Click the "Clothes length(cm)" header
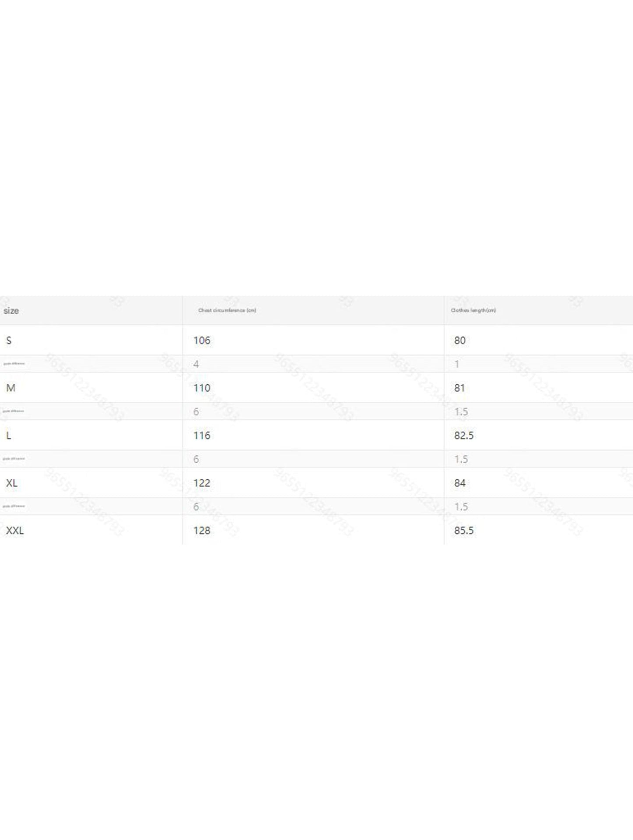 click(x=473, y=310)
